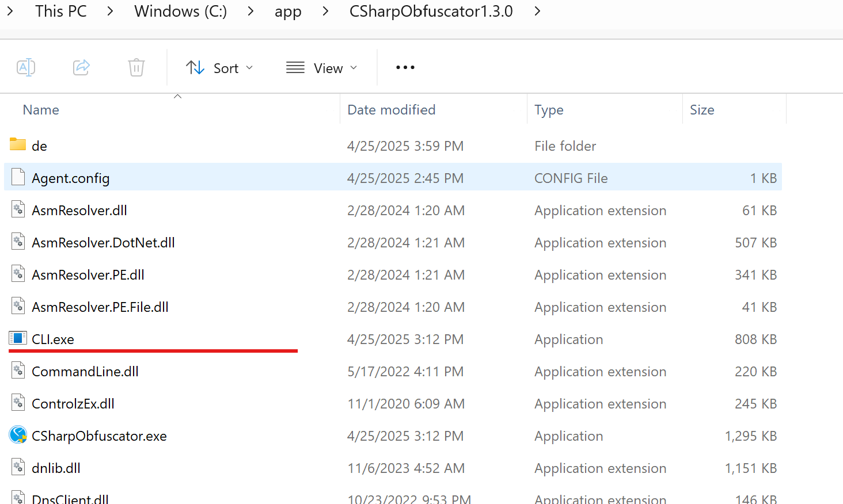Select the de folder icon

pyautogui.click(x=18, y=146)
